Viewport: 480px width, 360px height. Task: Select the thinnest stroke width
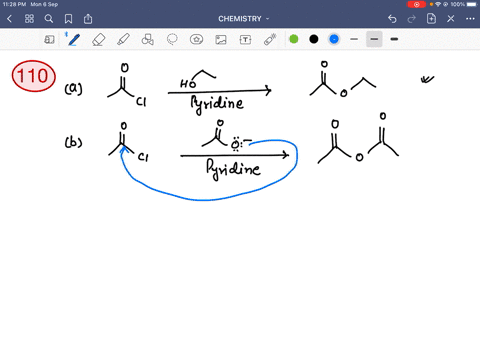coord(354,39)
